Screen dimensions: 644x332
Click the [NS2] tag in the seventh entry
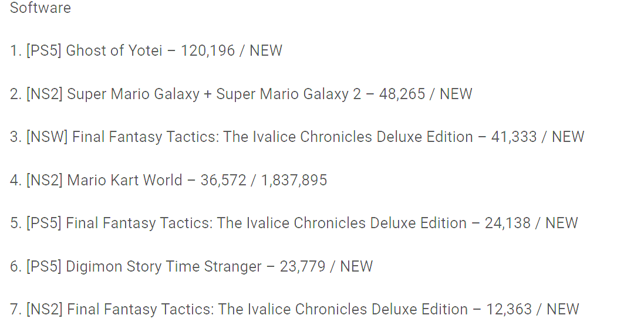pos(44,310)
